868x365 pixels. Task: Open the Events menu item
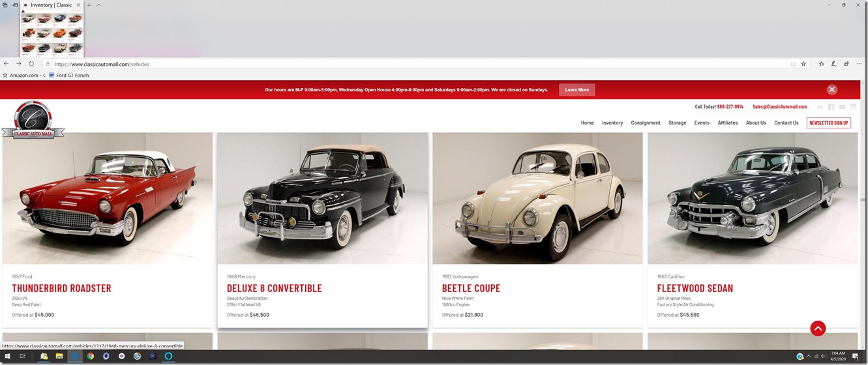coord(702,123)
